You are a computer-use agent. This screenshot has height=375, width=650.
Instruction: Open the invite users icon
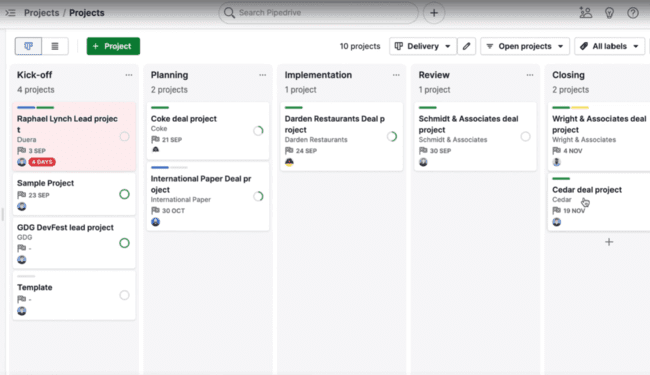tap(585, 13)
